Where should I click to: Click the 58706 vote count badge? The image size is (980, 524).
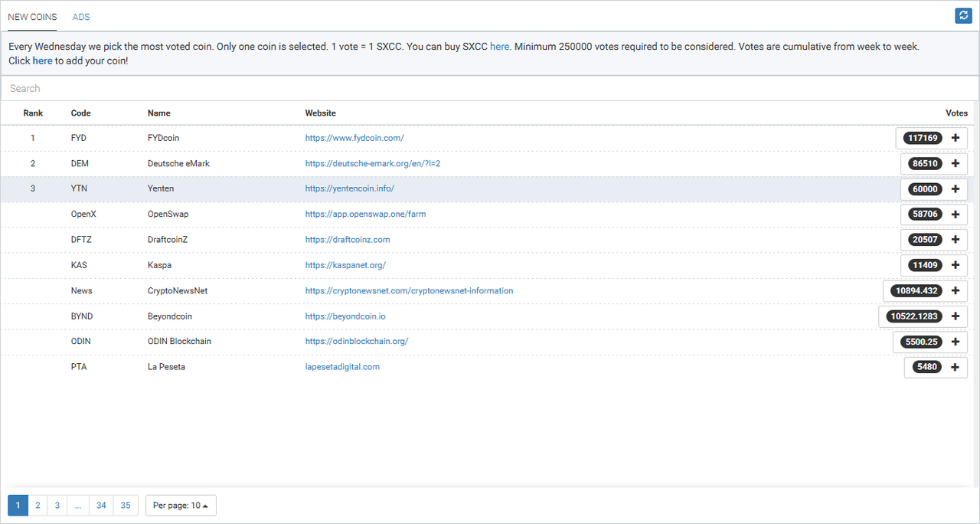point(926,215)
